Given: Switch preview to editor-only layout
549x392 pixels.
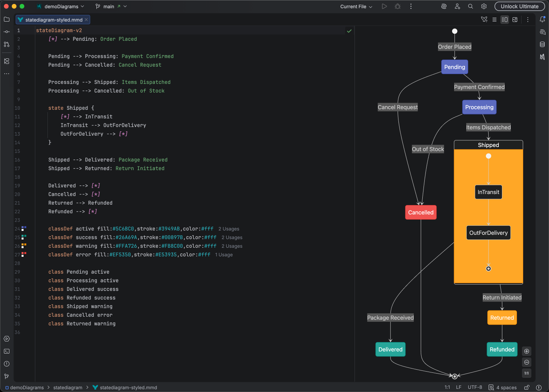Looking at the screenshot, I should click(x=494, y=19).
